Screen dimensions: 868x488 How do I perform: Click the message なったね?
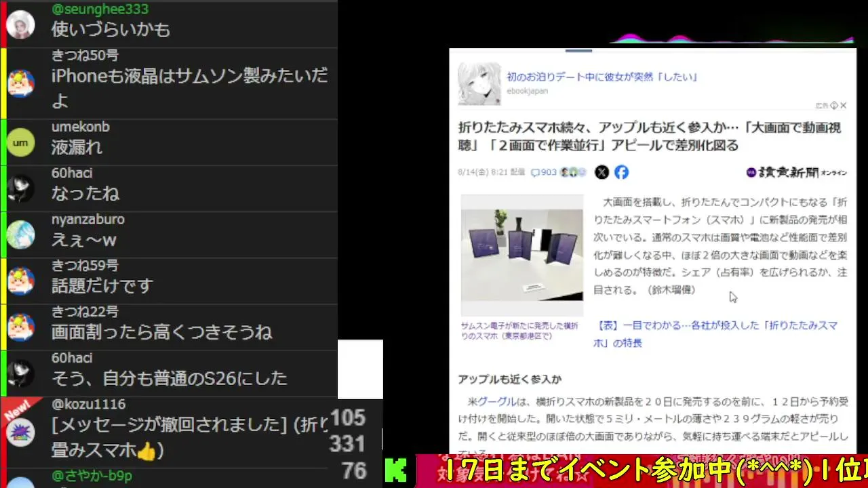click(x=85, y=193)
